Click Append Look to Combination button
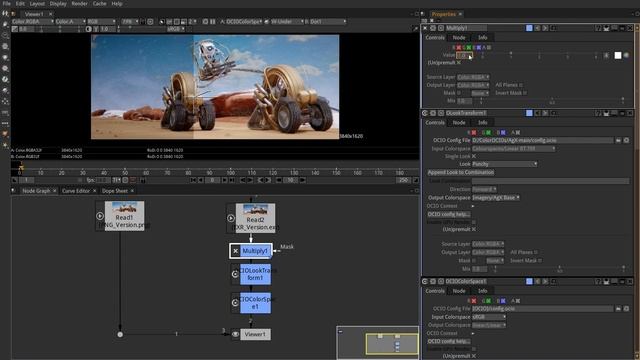This screenshot has height=360, width=640. pyautogui.click(x=461, y=172)
